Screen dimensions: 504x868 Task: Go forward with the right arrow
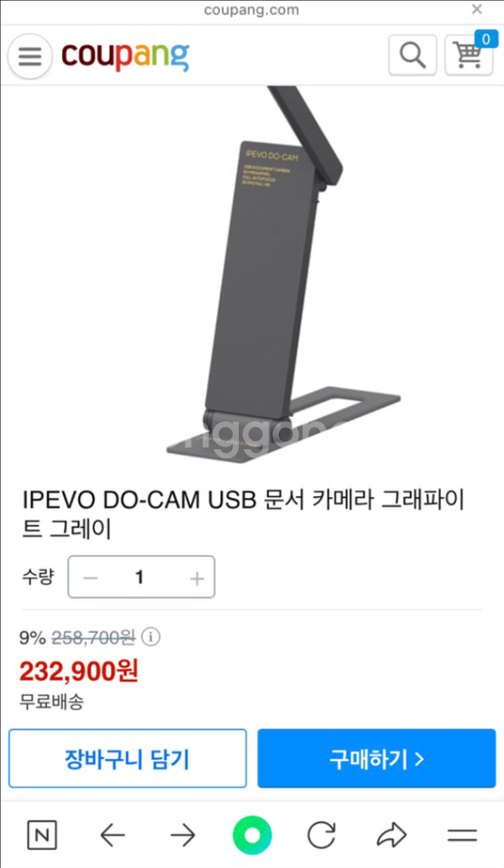click(x=183, y=835)
